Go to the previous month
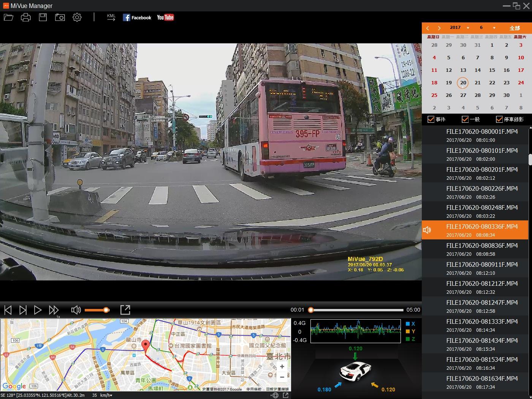Viewport: 532px width, 399px height. tap(427, 28)
